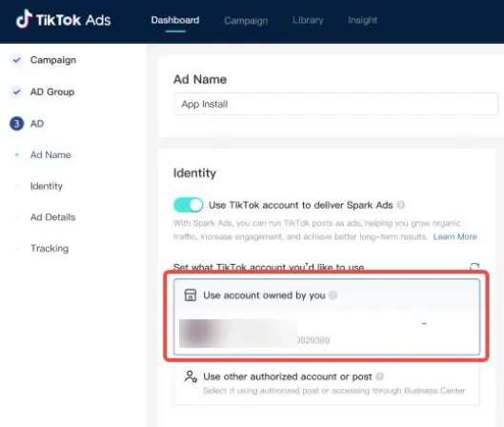Viewport: 504px width, 427px height.
Task: Open the Dashboard tab
Action: tap(175, 20)
